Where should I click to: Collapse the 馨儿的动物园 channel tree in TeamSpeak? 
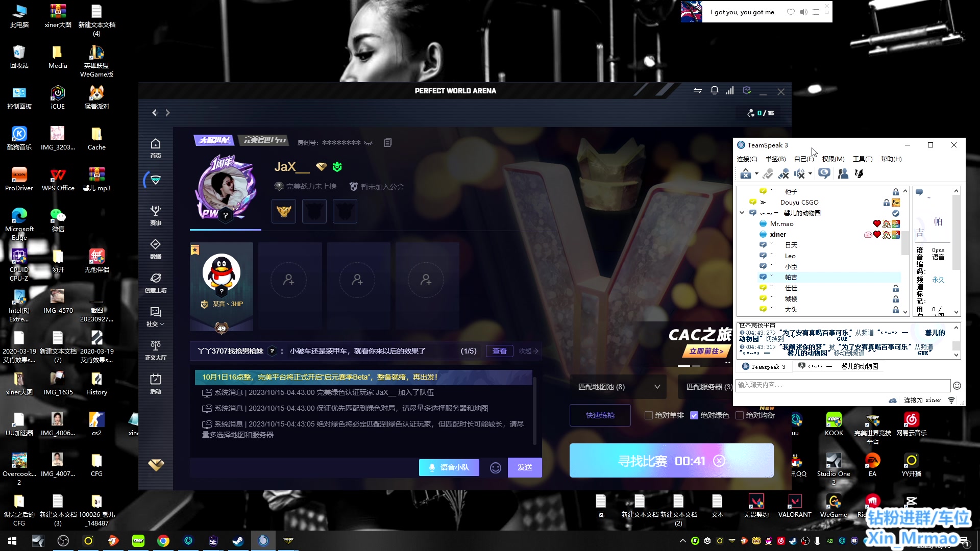coord(742,213)
